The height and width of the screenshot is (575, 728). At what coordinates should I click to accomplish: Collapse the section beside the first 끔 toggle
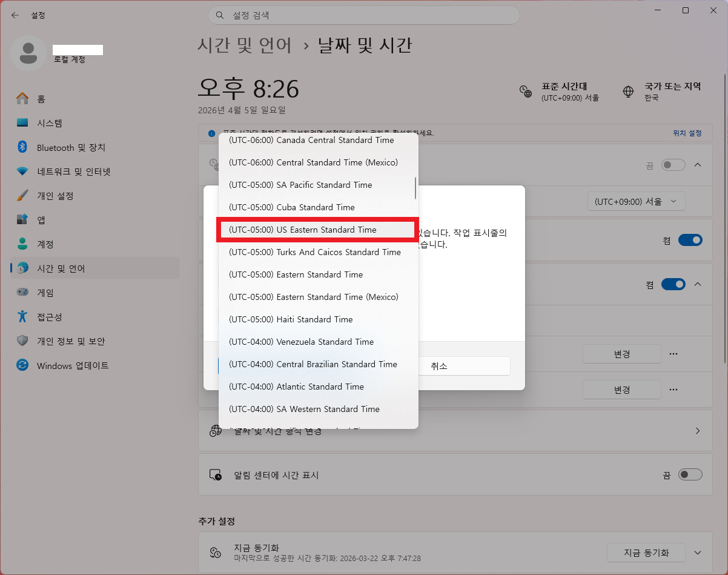click(697, 165)
